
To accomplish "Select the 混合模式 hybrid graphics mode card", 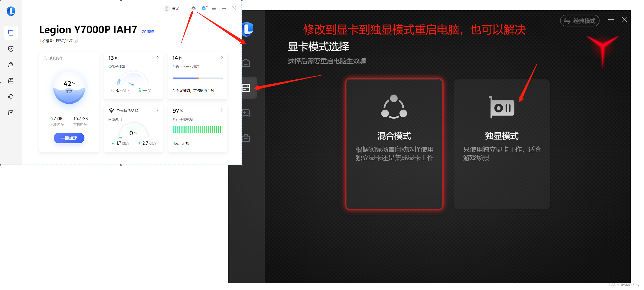I will [394, 144].
